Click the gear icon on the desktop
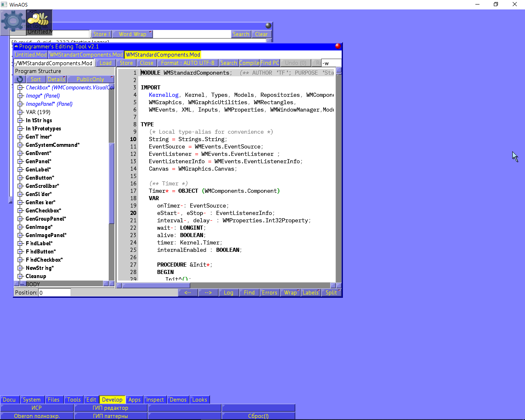This screenshot has height=420, width=525. (x=13, y=21)
